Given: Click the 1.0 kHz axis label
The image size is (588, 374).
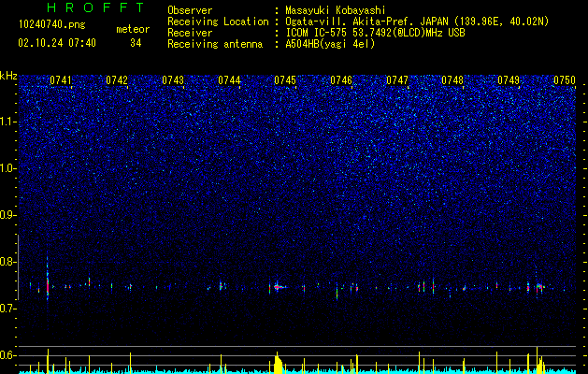Looking at the screenshot, I should [x=7, y=168].
